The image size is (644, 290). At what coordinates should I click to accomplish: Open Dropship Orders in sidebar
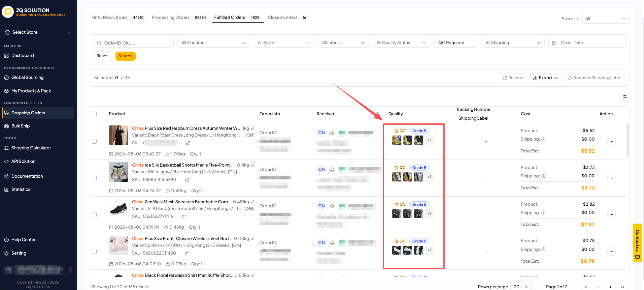(x=38, y=113)
